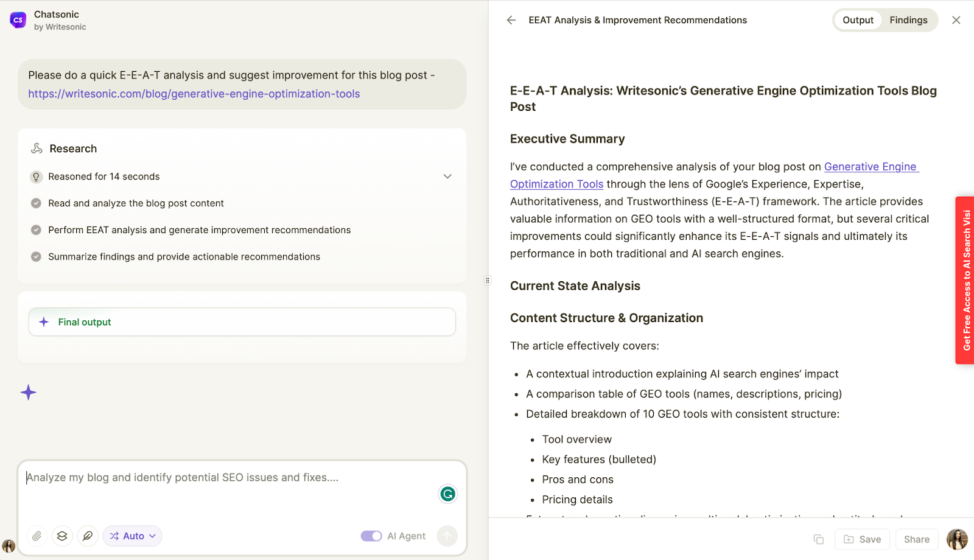This screenshot has width=974, height=560.
Task: Click the profile avatar next to the Share button
Action: click(958, 539)
